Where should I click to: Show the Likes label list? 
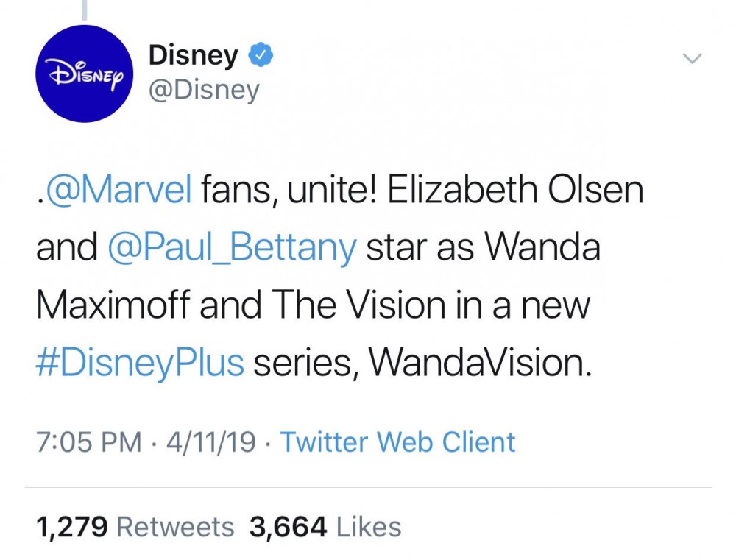[369, 527]
